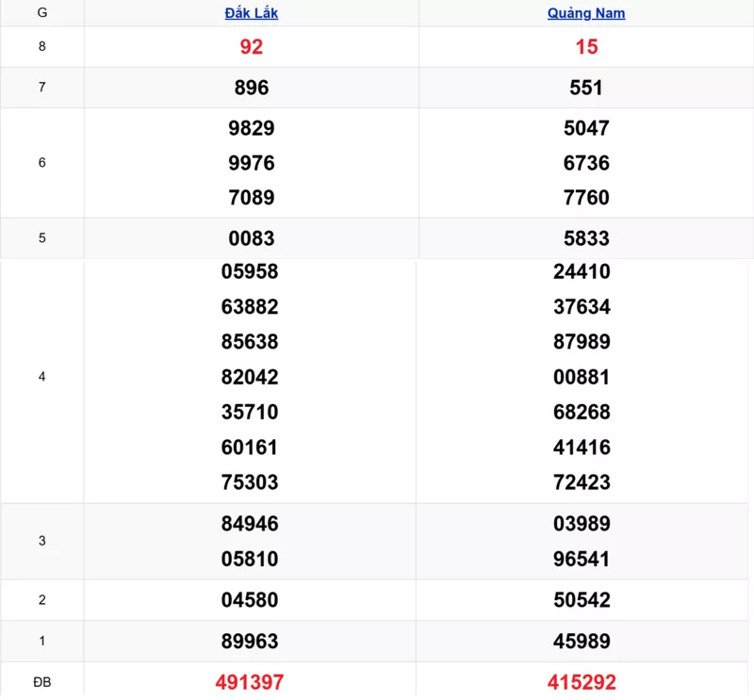Select the number 45989 in prize 1
This screenshot has height=700, width=754.
(x=582, y=641)
